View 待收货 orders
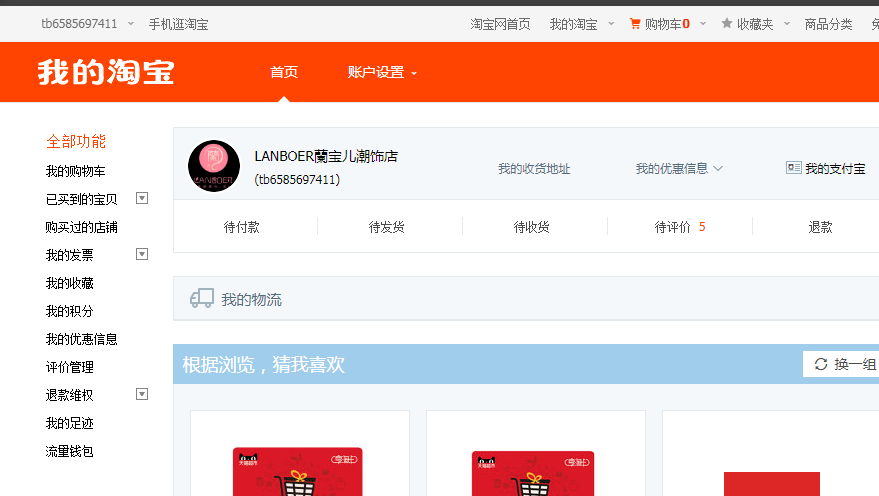Screen dimensions: 879x496 pyautogui.click(x=531, y=227)
